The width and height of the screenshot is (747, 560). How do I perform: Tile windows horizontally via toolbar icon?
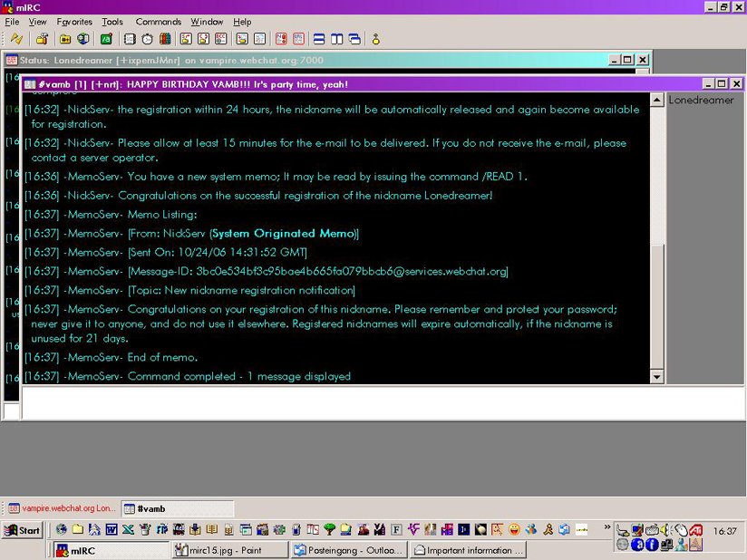[x=319, y=39]
